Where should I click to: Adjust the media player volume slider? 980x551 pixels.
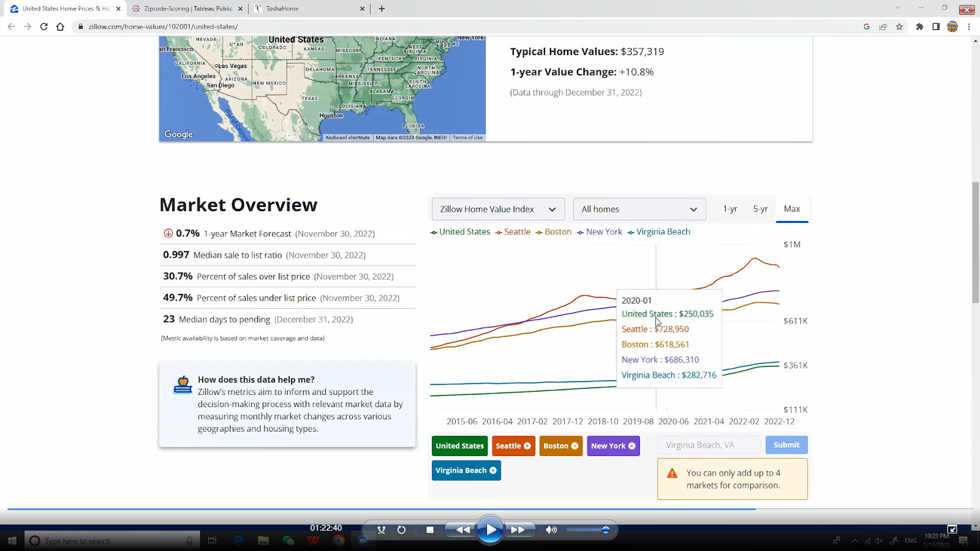pos(588,530)
